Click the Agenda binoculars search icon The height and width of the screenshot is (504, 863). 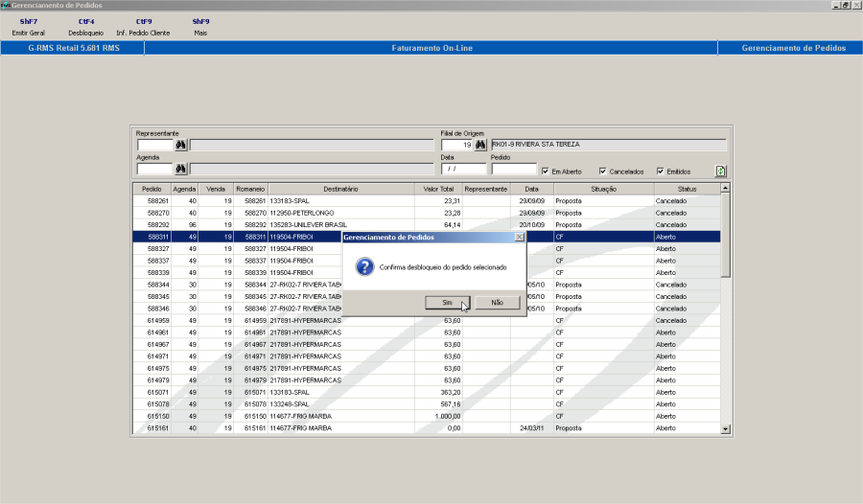coord(180,169)
